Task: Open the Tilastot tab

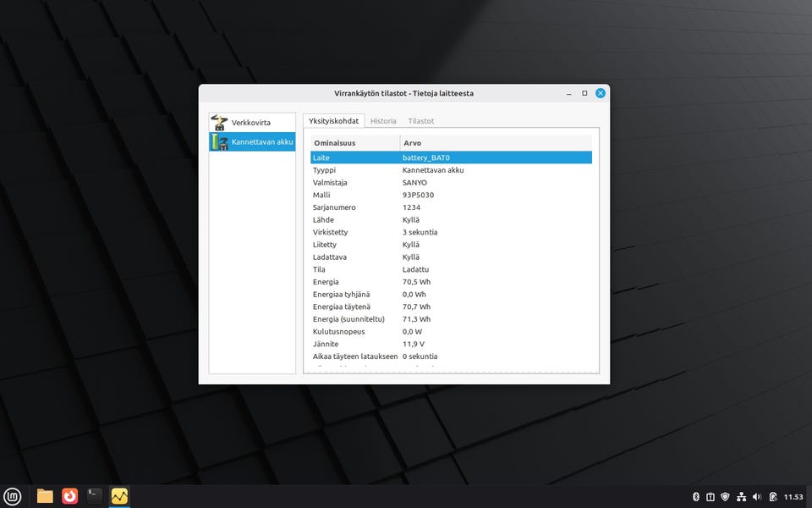Action: 421,121
